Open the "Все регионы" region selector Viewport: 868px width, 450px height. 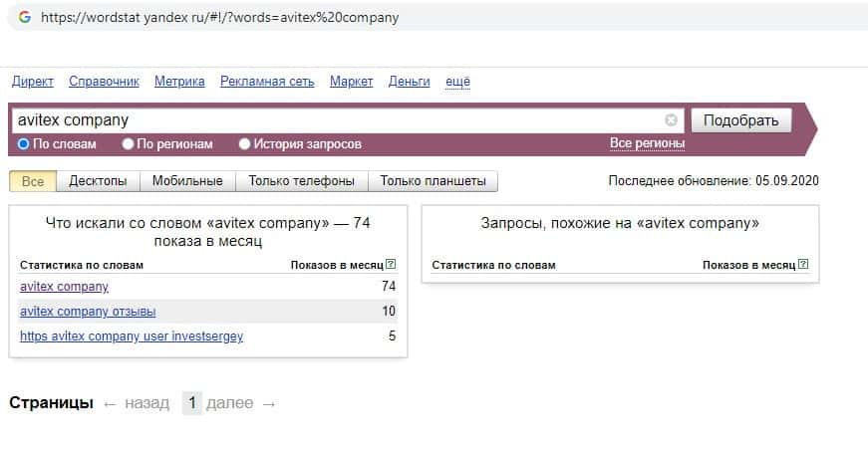[x=647, y=144]
